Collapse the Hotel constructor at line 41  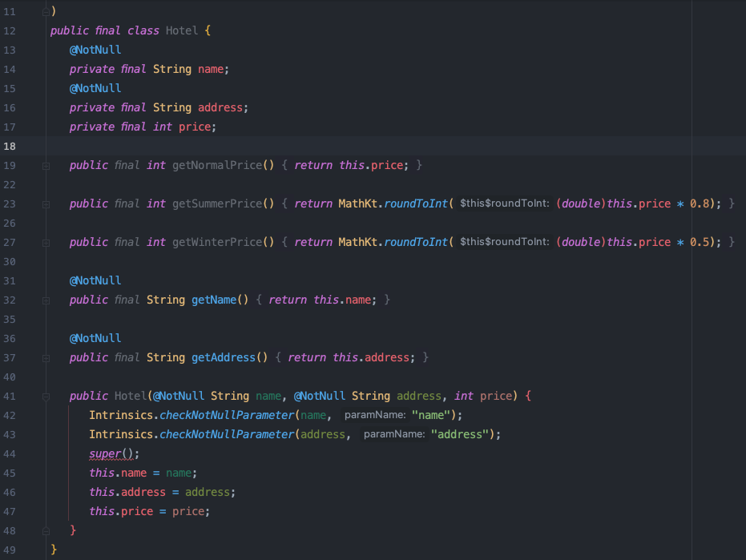(46, 397)
